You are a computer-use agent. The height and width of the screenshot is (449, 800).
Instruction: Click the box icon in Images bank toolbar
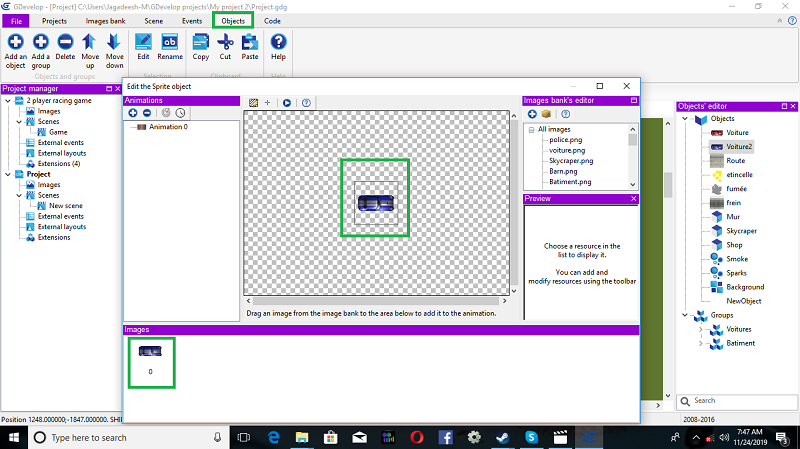(546, 114)
